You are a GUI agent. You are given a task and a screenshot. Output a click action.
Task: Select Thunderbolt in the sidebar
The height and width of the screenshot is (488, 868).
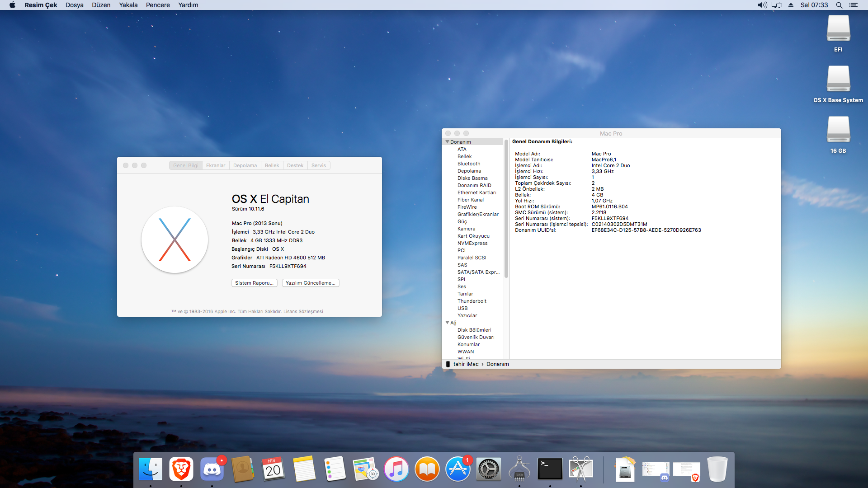tap(472, 301)
